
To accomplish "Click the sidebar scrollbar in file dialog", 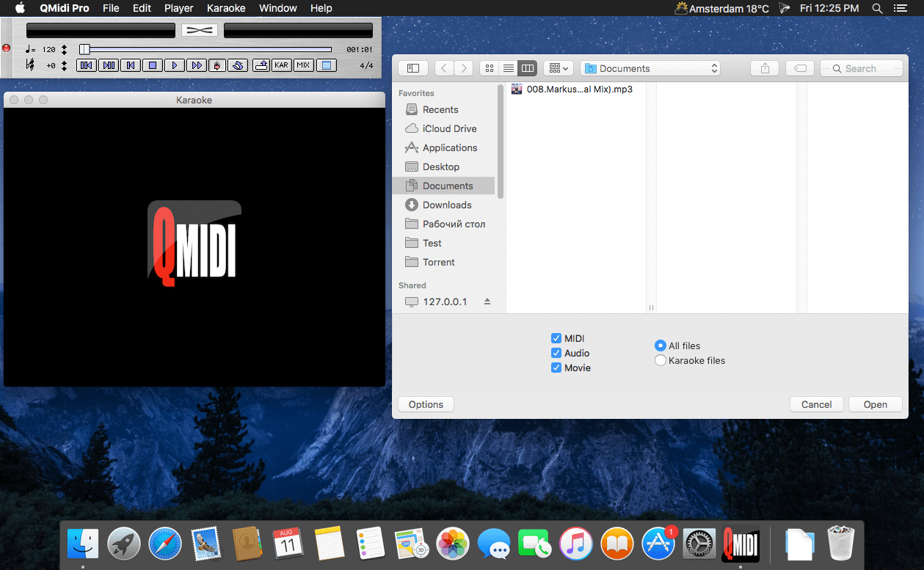I will point(501,142).
